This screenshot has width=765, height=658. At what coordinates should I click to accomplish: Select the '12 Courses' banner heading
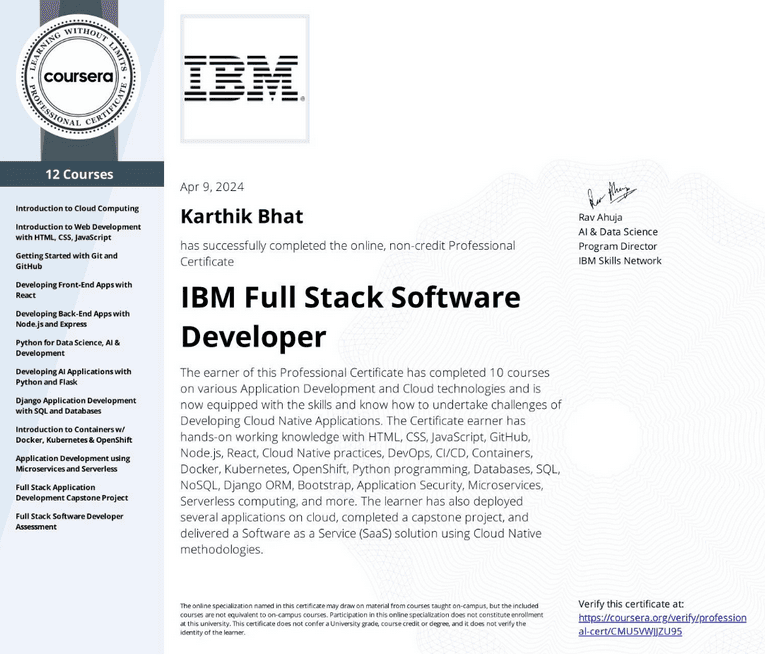pyautogui.click(x=80, y=174)
